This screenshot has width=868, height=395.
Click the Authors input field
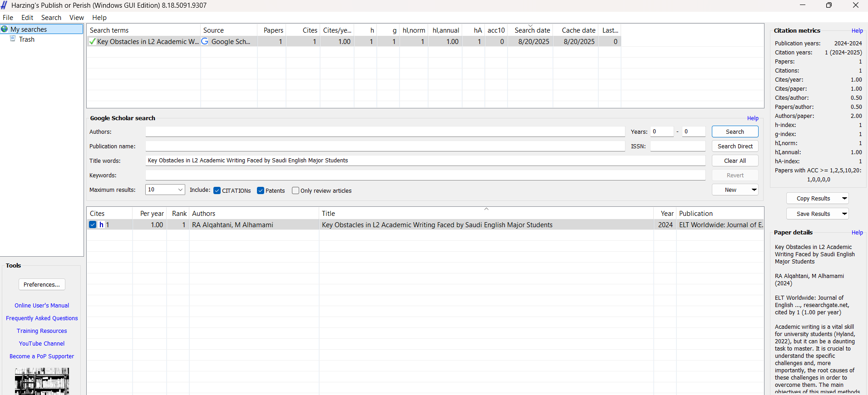[385, 132]
